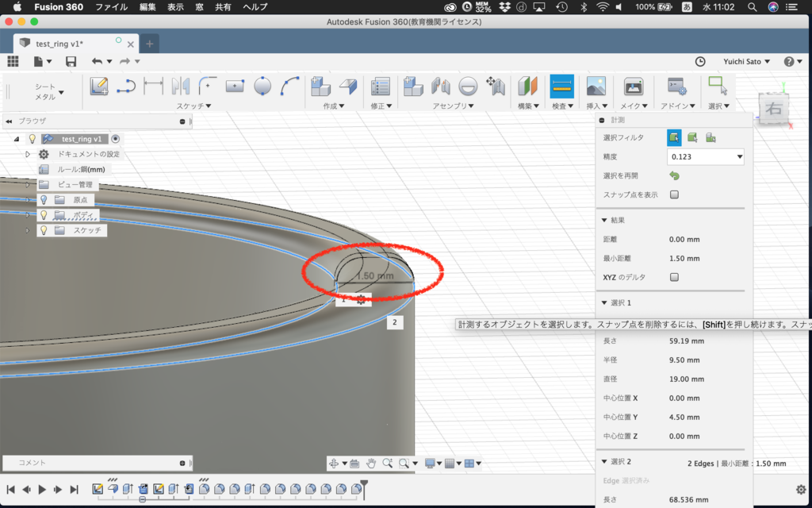
Task: Choose the Select tool icon
Action: (x=718, y=86)
